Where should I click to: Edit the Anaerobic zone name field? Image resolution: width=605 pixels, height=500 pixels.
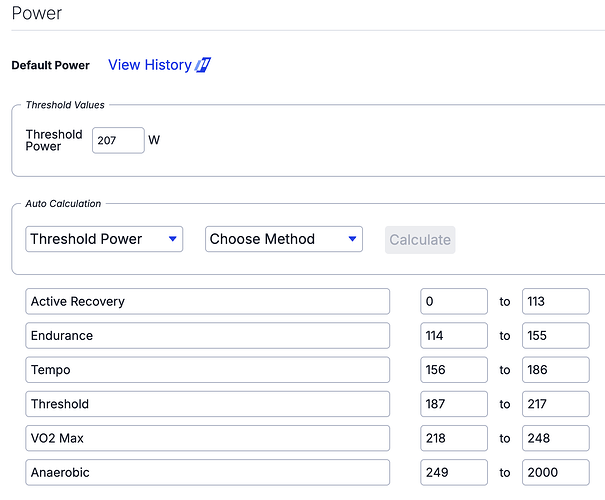pyautogui.click(x=208, y=472)
